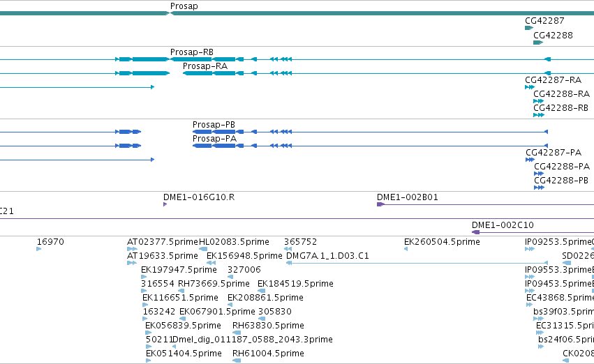Click the RH73669.5prime EST label
This screenshot has width=594, height=364.
[x=214, y=285]
